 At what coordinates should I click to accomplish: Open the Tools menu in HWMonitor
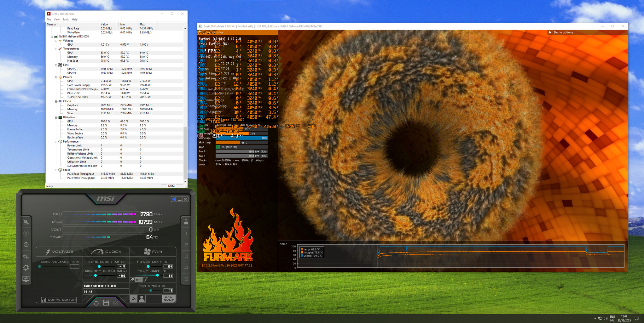click(x=66, y=20)
